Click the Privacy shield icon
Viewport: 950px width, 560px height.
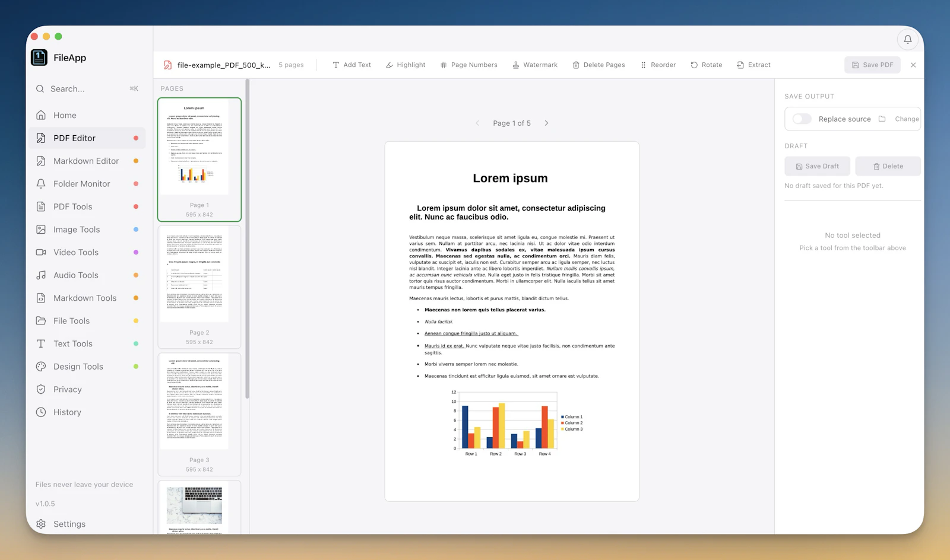click(x=41, y=389)
